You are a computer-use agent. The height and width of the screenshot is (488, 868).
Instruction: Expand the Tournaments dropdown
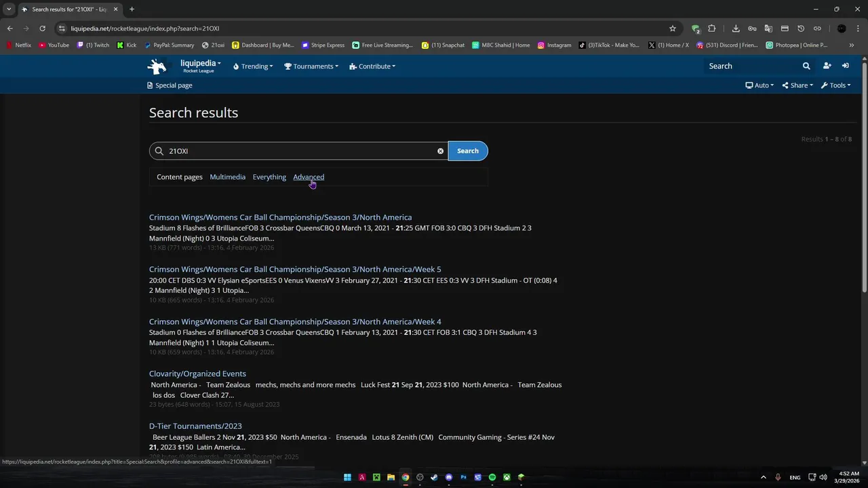311,66
